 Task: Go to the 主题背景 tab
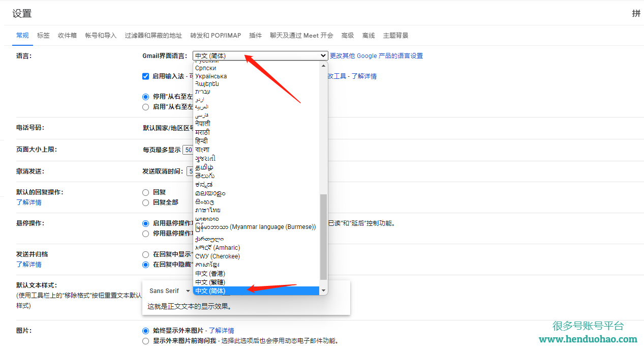pos(395,36)
